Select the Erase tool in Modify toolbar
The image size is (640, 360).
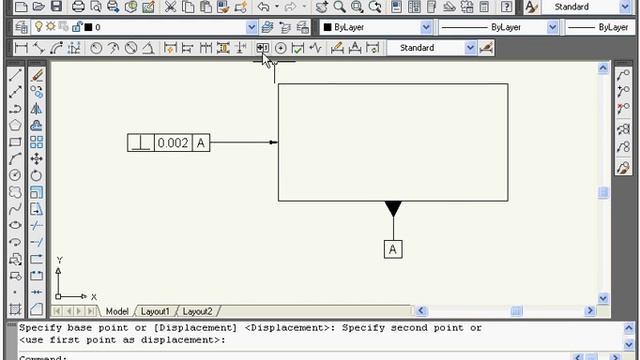(36, 75)
